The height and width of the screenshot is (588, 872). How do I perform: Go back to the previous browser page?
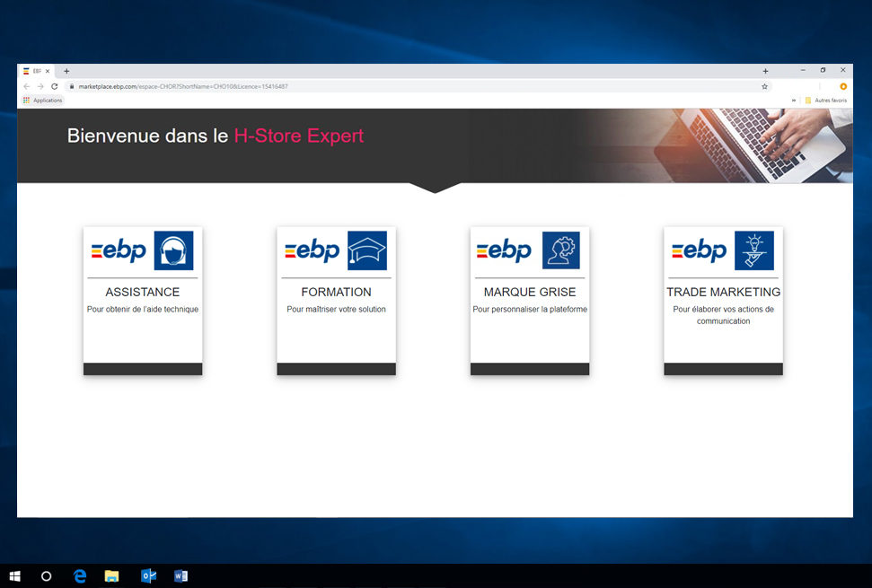pos(27,86)
